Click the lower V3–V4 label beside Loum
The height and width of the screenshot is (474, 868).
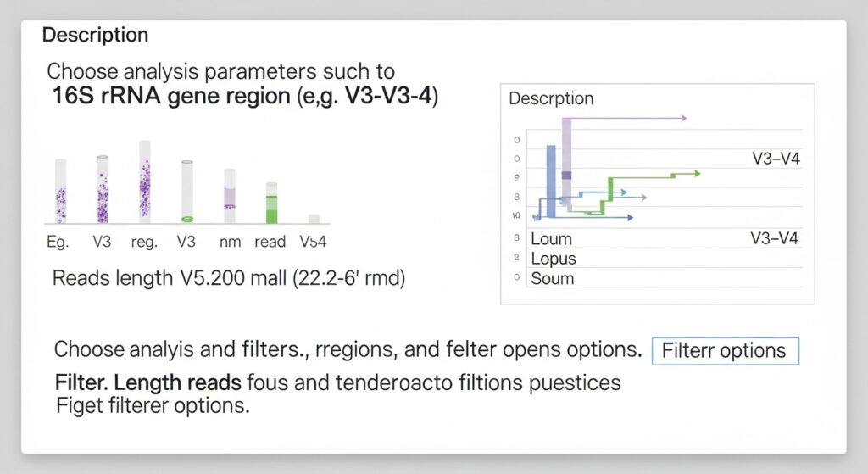pyautogui.click(x=774, y=238)
